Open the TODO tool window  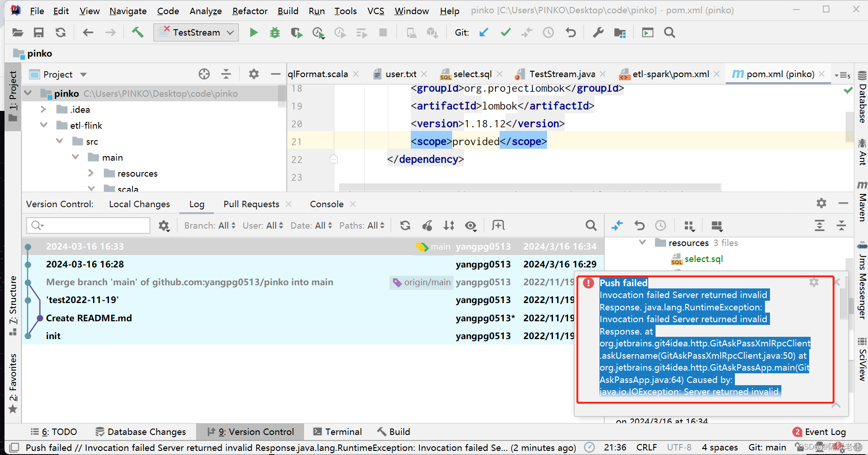pyautogui.click(x=54, y=432)
